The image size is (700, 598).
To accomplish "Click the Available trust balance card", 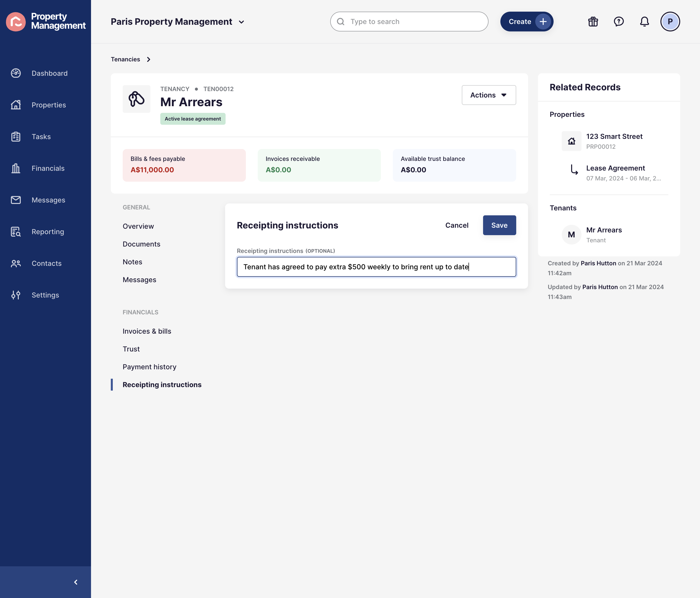I will tap(454, 165).
